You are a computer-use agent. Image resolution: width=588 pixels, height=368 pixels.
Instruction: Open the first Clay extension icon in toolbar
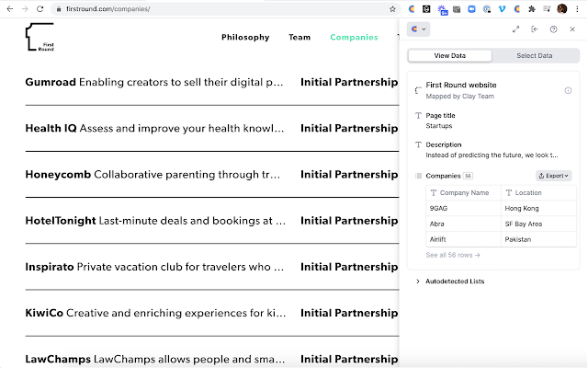(x=412, y=9)
